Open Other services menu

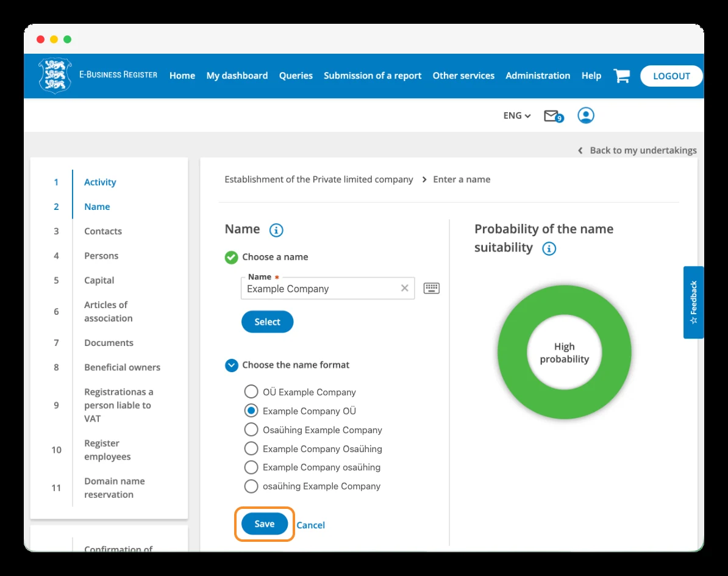(x=463, y=76)
